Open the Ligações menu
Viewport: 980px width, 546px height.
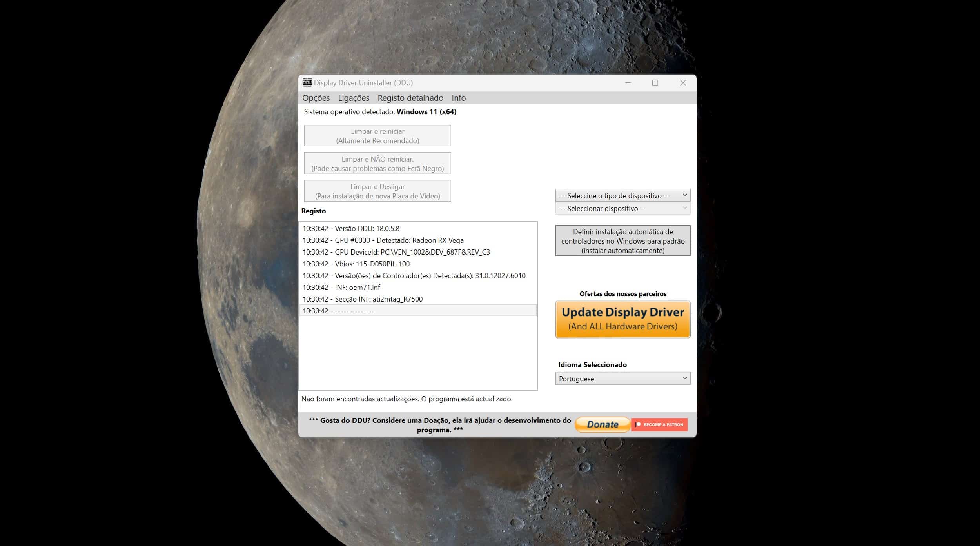coord(354,98)
